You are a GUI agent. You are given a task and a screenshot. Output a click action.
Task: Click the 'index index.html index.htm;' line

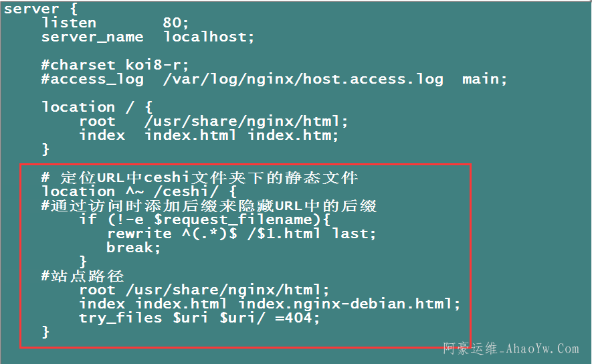209,134
